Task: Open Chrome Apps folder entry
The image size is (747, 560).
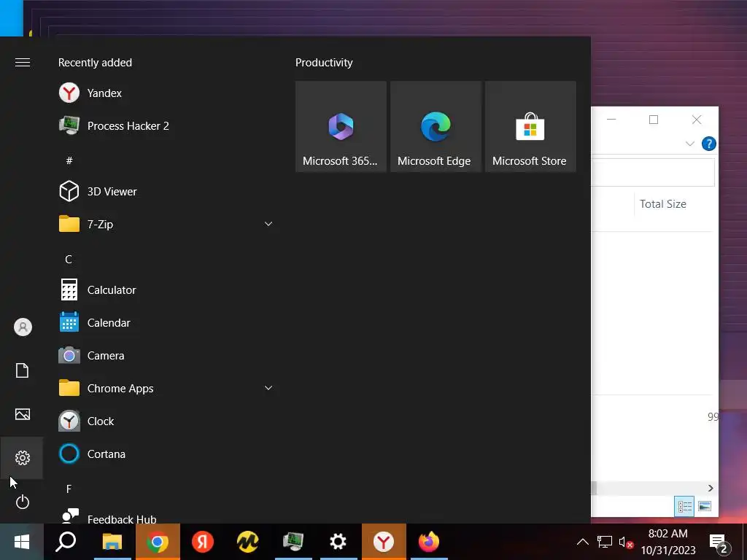Action: (x=165, y=389)
